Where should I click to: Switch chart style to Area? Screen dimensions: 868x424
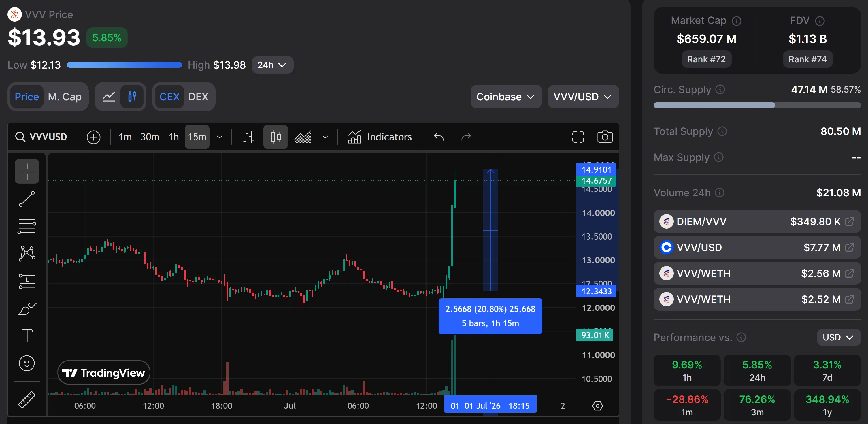[303, 137]
